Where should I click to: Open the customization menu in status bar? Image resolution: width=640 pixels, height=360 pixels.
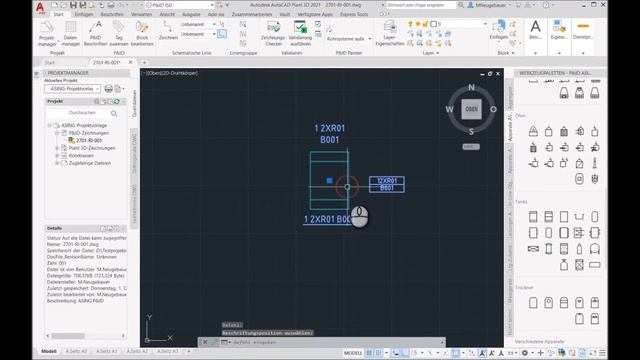point(602,353)
